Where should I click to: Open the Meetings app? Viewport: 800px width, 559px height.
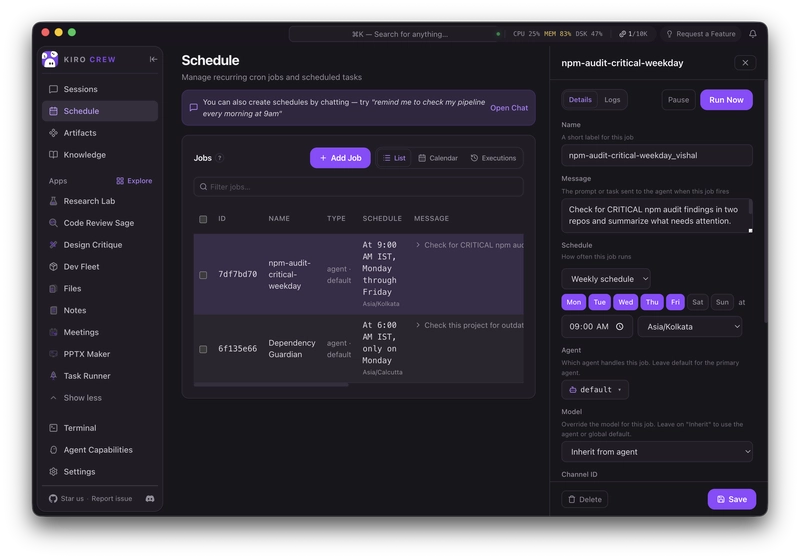pyautogui.click(x=100, y=332)
